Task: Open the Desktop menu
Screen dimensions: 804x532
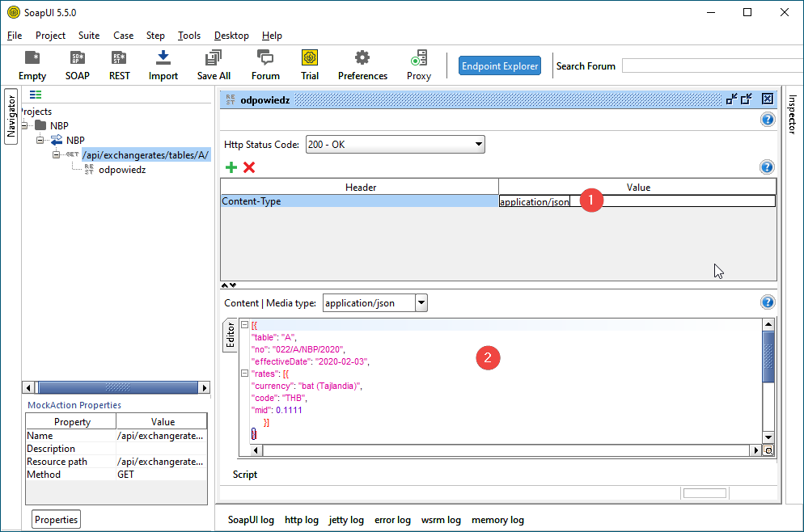Action: coord(231,36)
